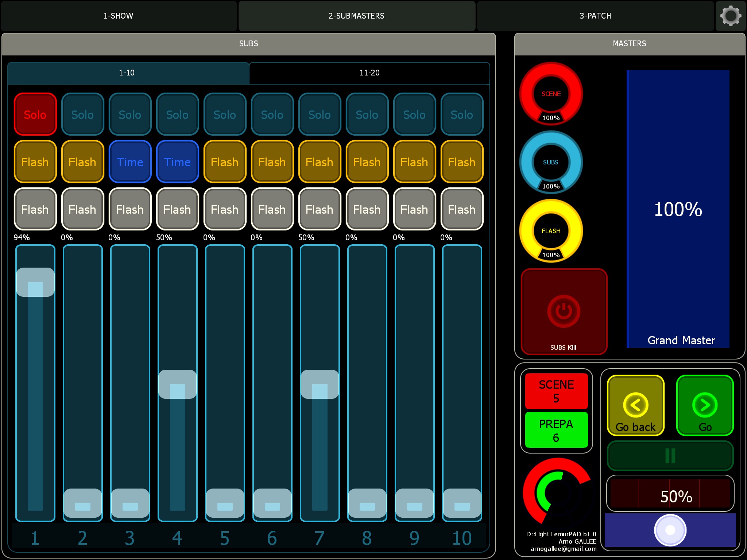
Task: Click the Go back arrow icon
Action: coord(635,405)
